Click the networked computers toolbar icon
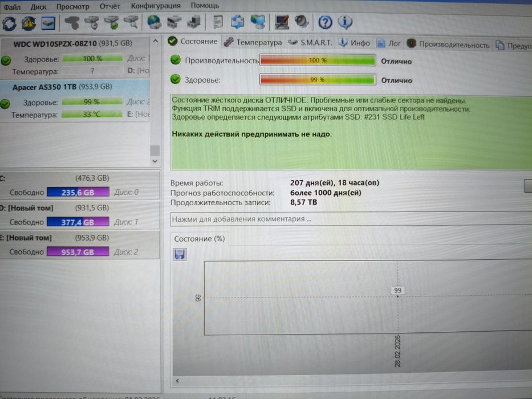The height and width of the screenshot is (399, 532). click(258, 22)
